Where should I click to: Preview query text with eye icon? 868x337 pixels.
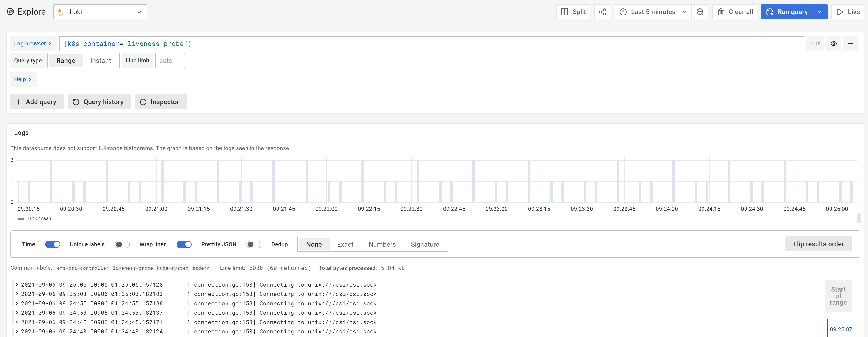coord(834,43)
